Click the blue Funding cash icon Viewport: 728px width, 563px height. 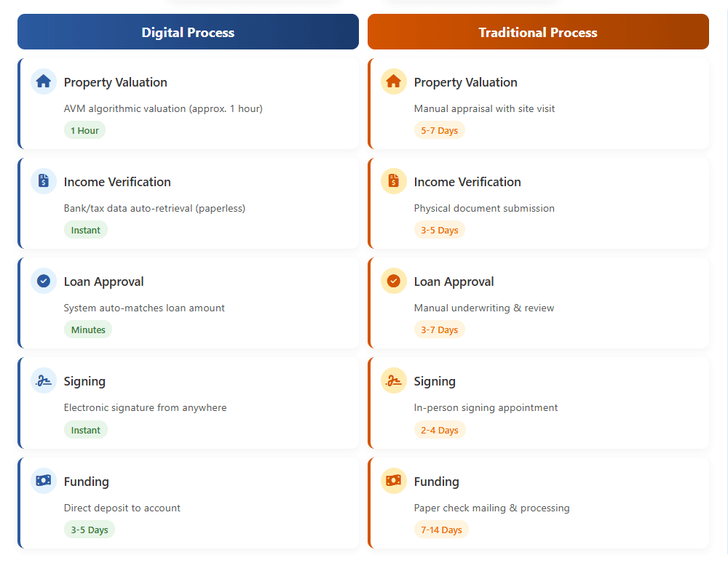[x=44, y=481]
